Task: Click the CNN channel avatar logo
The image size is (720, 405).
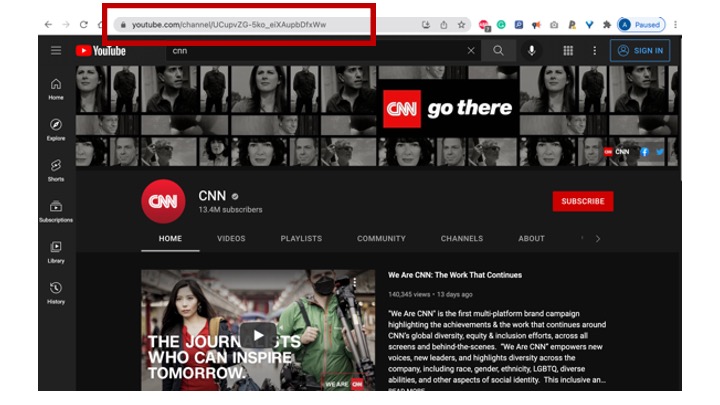Action: 163,201
